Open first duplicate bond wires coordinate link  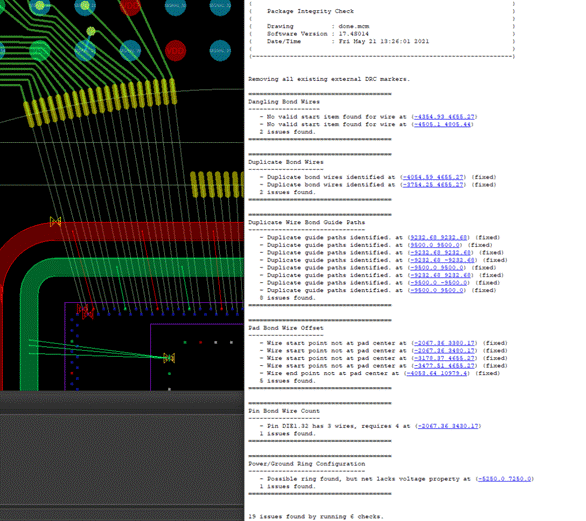(433, 177)
